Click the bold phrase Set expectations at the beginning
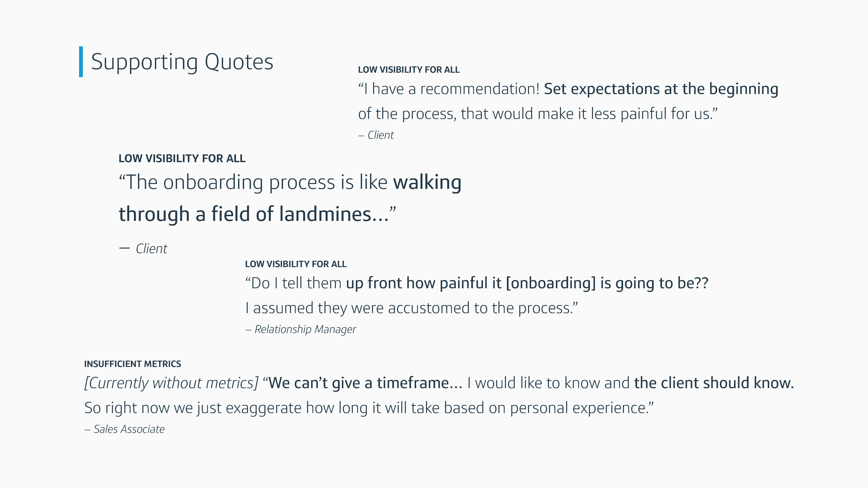 pyautogui.click(x=661, y=89)
